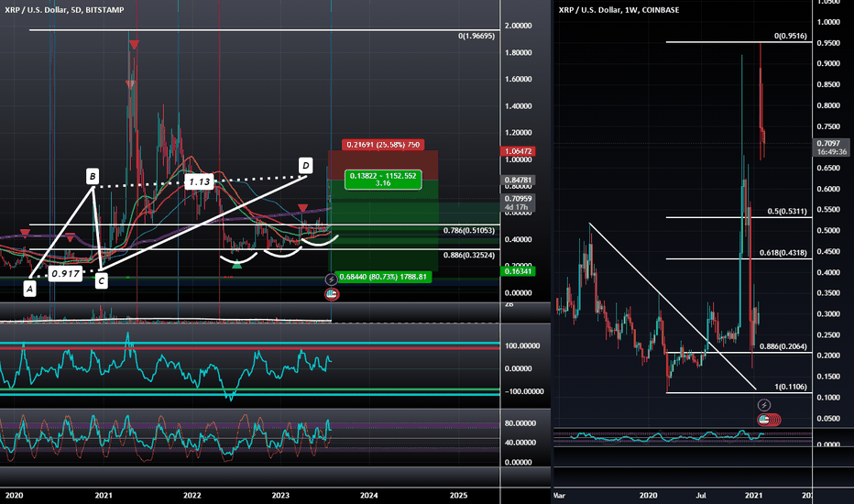
Task: Click the 100.00000 oscillator axis value
Action: click(x=522, y=346)
